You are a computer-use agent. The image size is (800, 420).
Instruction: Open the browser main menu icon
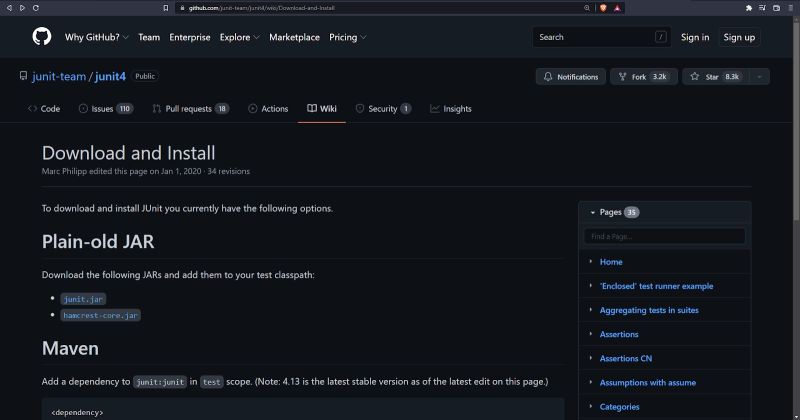(x=790, y=8)
